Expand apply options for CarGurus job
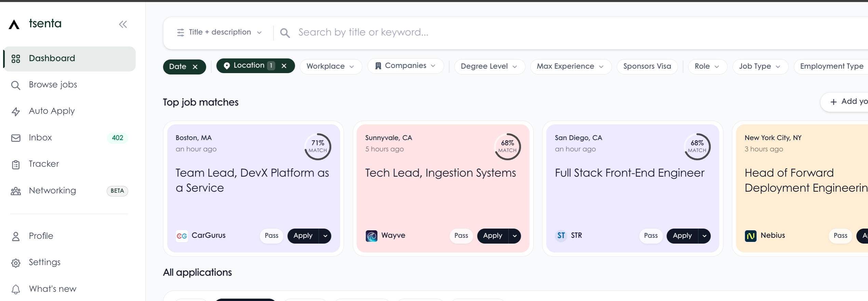Screen dimensions: 868x301 point(325,236)
